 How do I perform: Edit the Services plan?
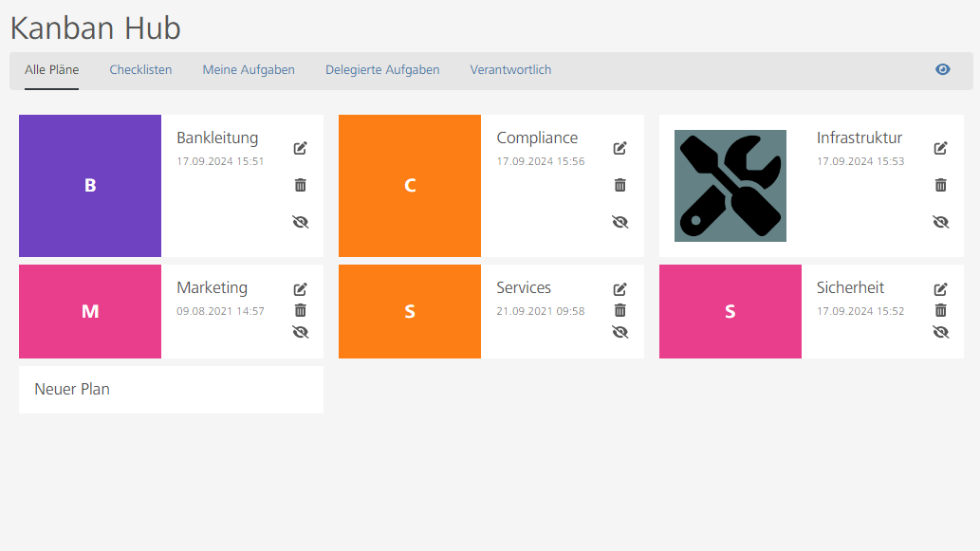pyautogui.click(x=620, y=289)
